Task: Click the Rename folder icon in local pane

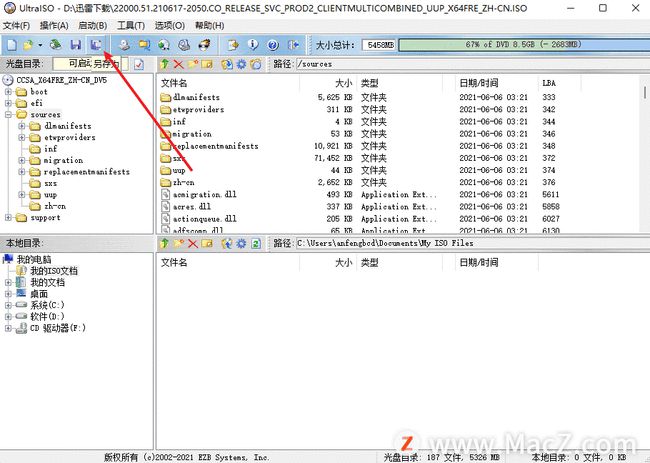Action: 207,243
